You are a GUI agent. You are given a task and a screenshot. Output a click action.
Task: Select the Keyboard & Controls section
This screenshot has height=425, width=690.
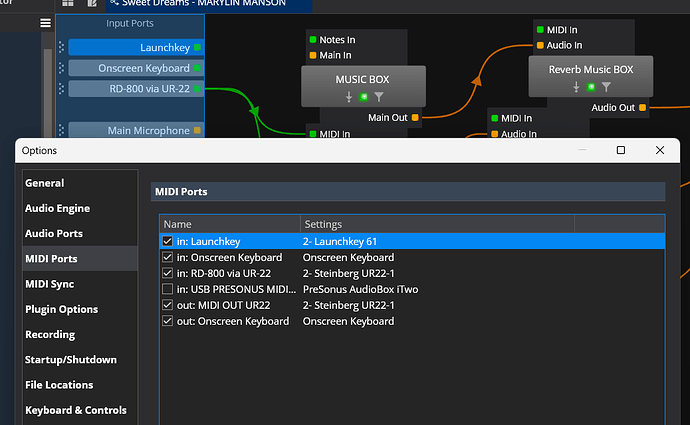click(75, 410)
